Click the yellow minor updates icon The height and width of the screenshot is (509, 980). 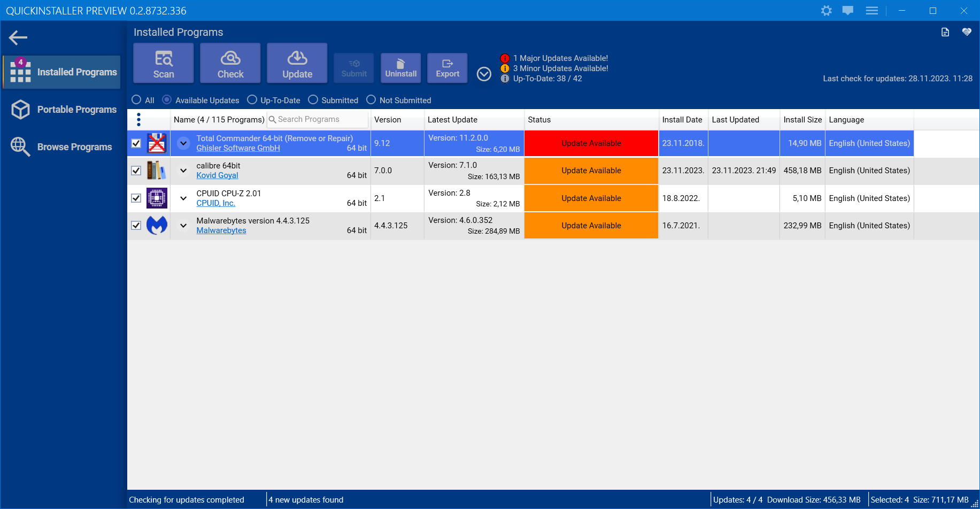(x=505, y=68)
